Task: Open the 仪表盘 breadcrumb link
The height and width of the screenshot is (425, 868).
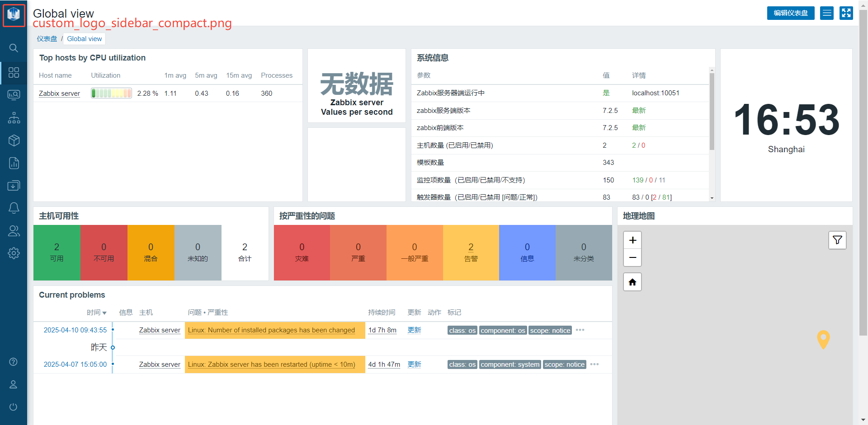Action: (47, 39)
